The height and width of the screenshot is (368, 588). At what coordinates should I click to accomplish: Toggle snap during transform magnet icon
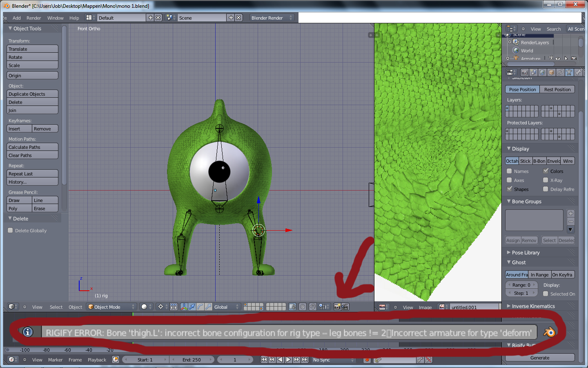click(x=313, y=307)
